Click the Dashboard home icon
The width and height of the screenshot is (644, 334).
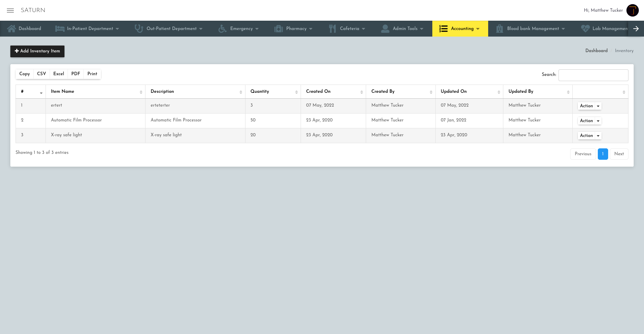(12, 28)
